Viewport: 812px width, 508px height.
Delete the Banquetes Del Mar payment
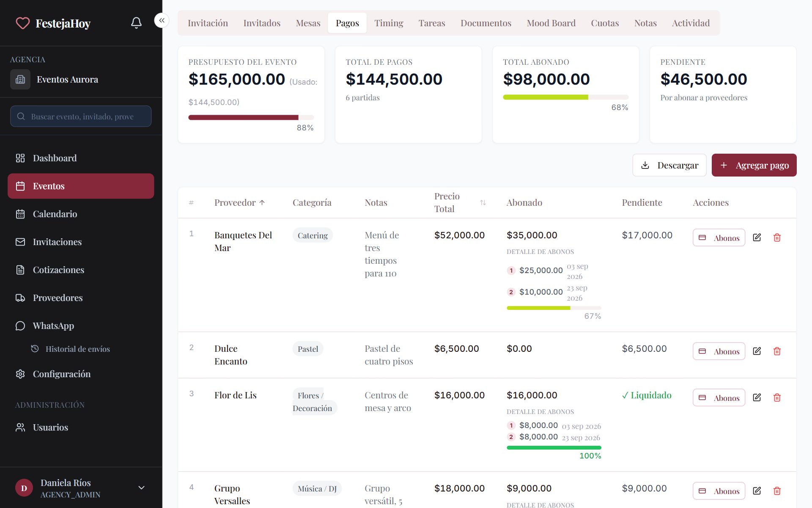(777, 237)
